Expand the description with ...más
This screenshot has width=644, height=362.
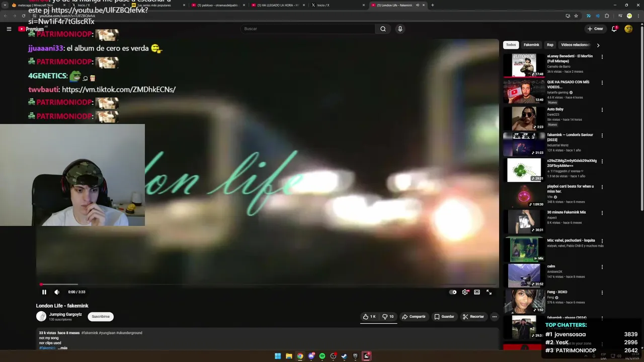(62, 348)
